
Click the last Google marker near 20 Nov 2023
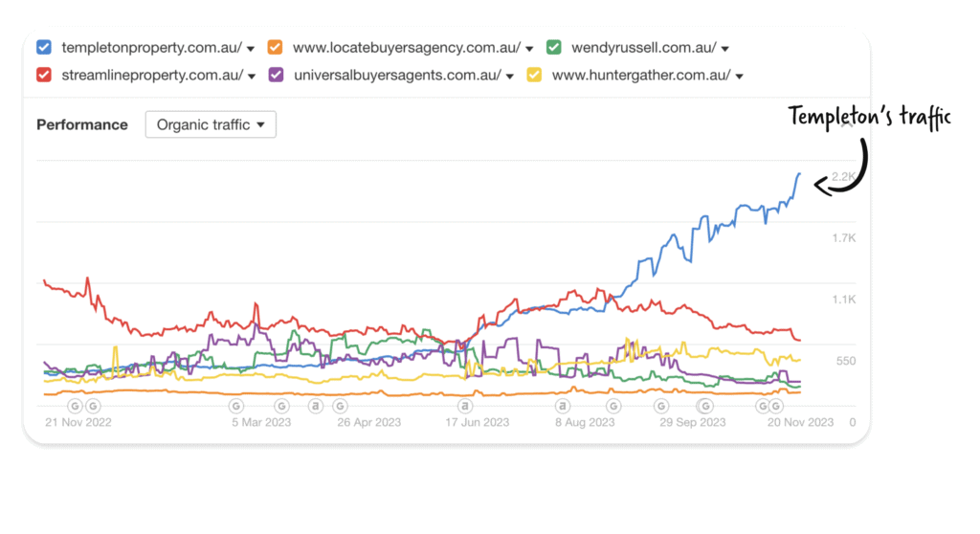(x=775, y=407)
